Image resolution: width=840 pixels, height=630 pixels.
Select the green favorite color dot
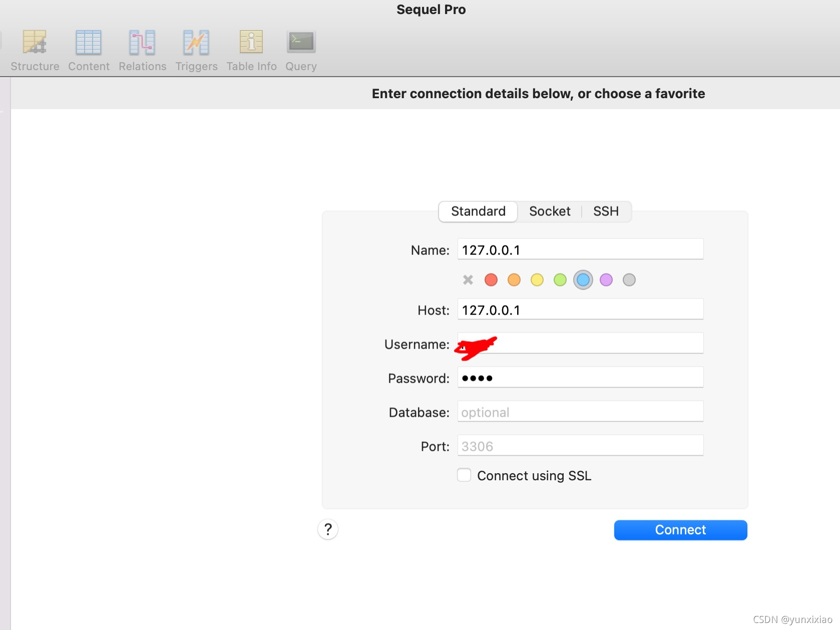pyautogui.click(x=560, y=279)
